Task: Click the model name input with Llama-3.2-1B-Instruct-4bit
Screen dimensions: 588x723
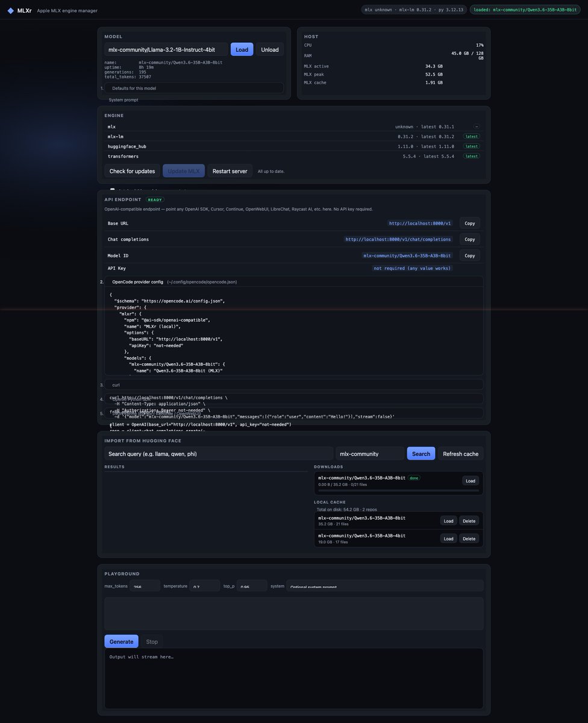Action: click(166, 49)
